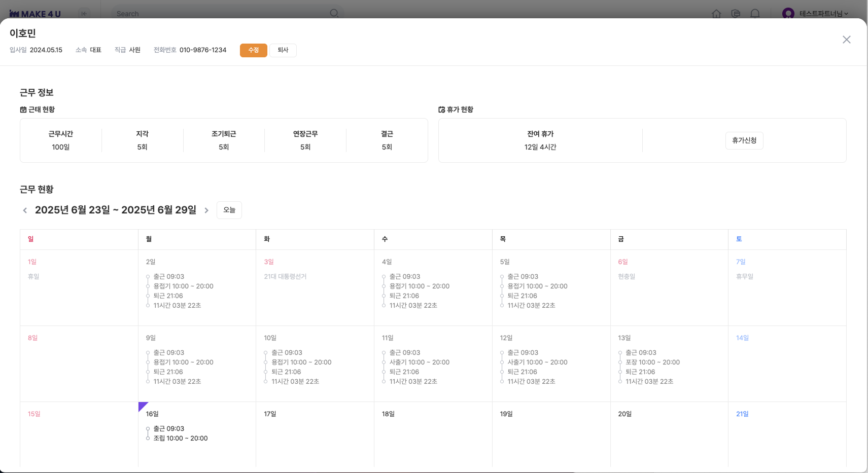
Task: Go to next week with right chevron
Action: tap(206, 210)
